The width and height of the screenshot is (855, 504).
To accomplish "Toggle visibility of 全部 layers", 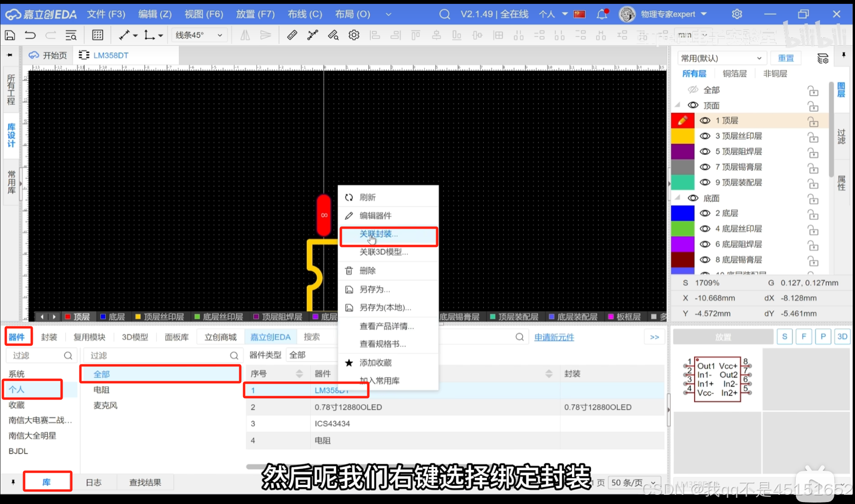I will click(x=693, y=90).
